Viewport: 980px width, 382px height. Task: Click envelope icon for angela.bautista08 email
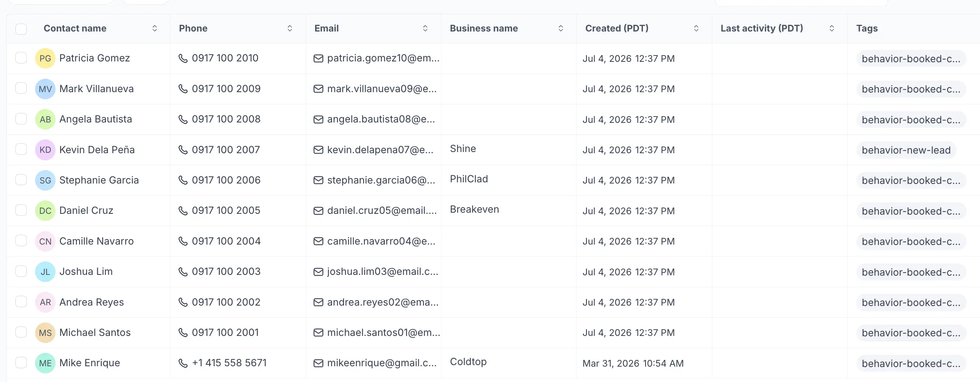coord(318,119)
